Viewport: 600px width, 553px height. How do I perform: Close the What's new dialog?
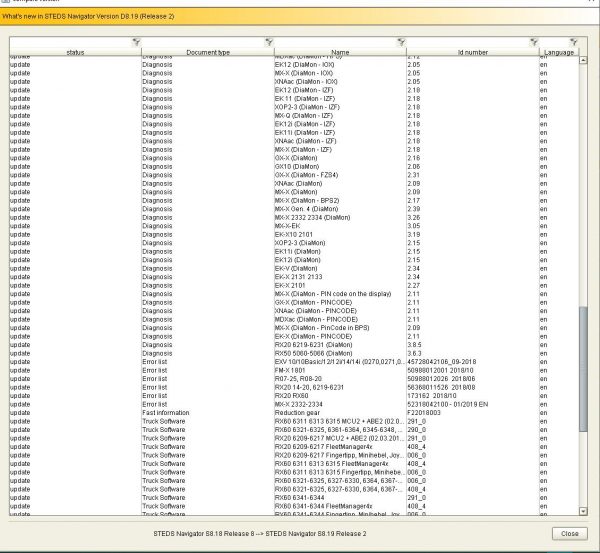pyautogui.click(x=569, y=533)
